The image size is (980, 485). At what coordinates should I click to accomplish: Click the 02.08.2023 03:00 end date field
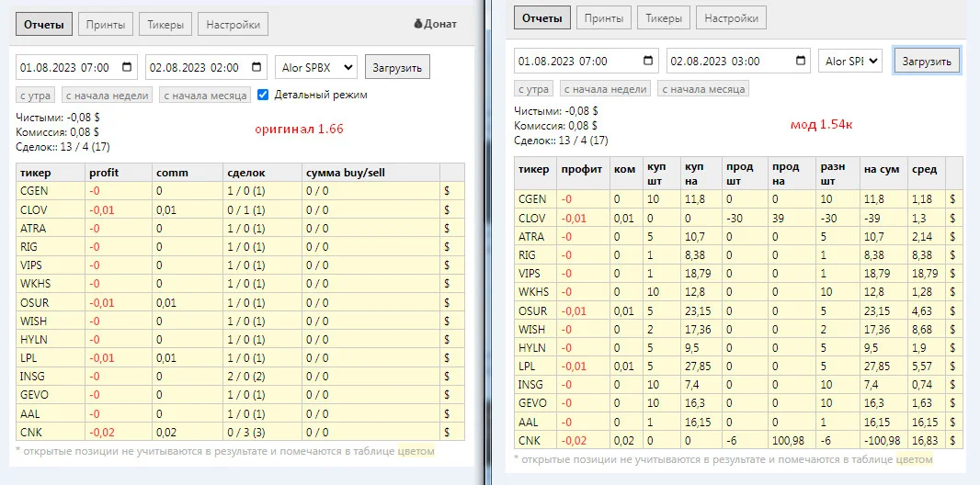point(738,62)
